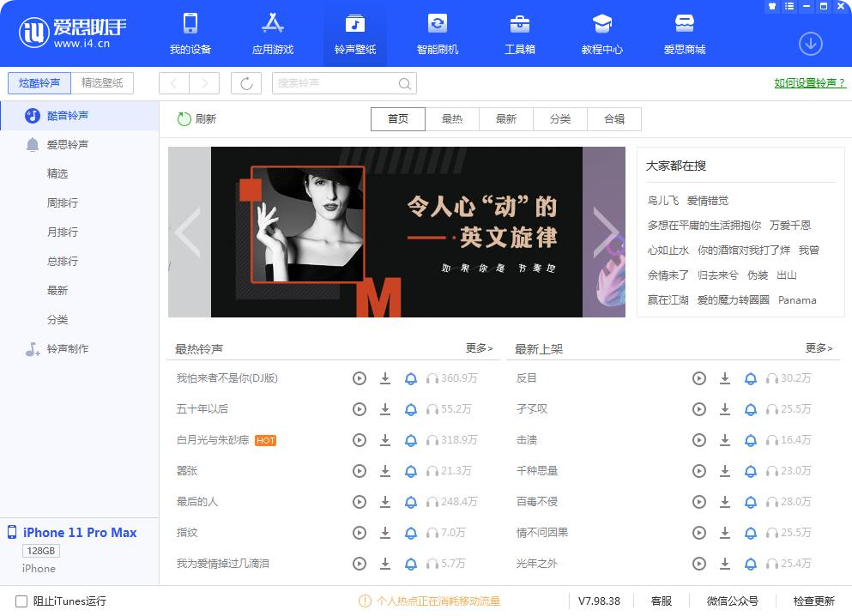
Task: Open the 应用游戏 section
Action: (x=273, y=34)
